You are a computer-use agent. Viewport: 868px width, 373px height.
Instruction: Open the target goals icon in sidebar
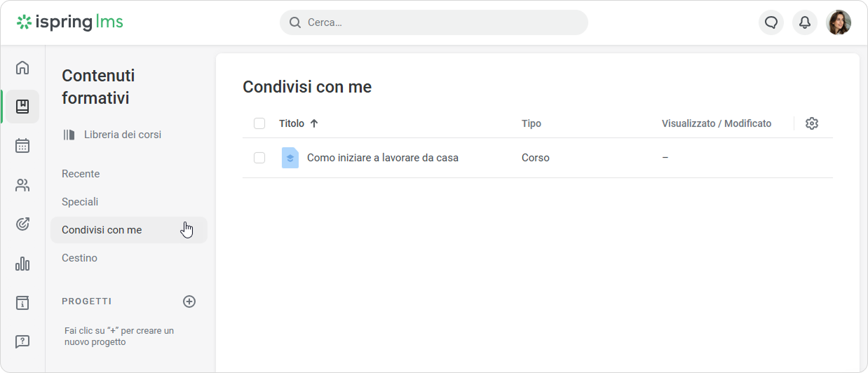(x=22, y=224)
